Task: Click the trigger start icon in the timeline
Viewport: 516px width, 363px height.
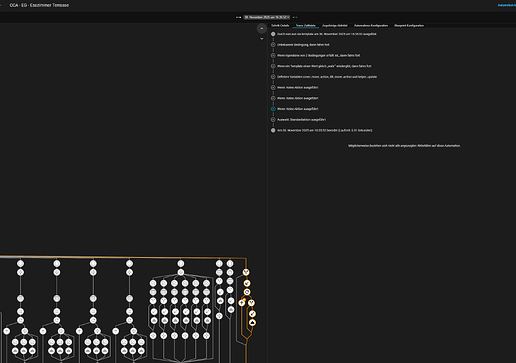Action: [273, 34]
